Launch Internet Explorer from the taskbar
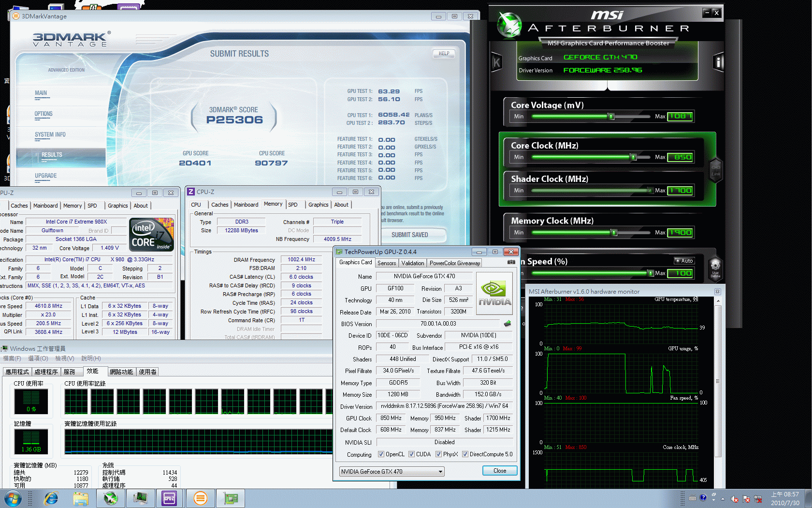 pyautogui.click(x=51, y=498)
